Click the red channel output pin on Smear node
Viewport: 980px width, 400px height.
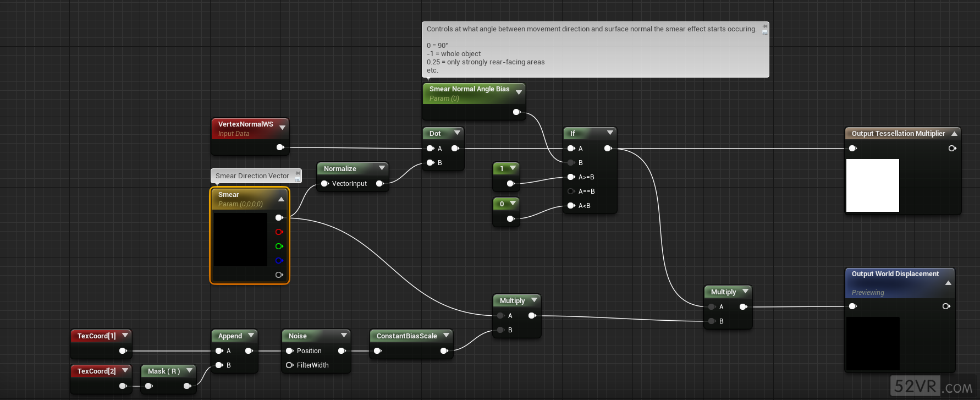(279, 232)
